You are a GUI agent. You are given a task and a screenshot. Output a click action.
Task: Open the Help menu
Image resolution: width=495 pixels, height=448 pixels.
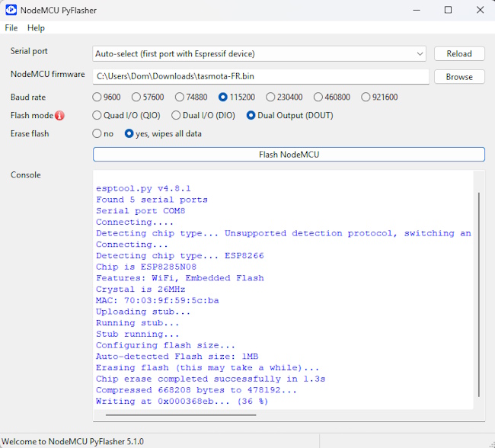point(36,28)
